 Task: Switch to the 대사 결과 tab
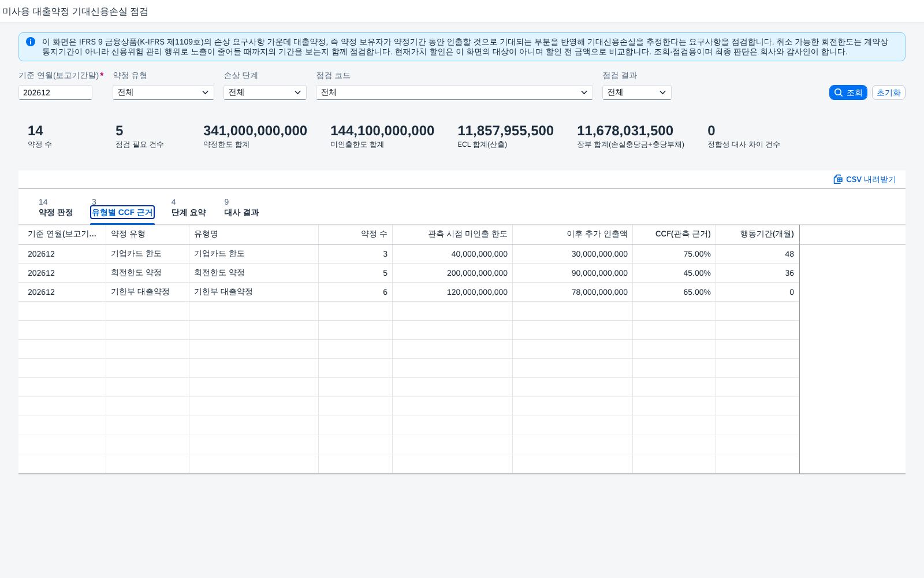point(241,212)
